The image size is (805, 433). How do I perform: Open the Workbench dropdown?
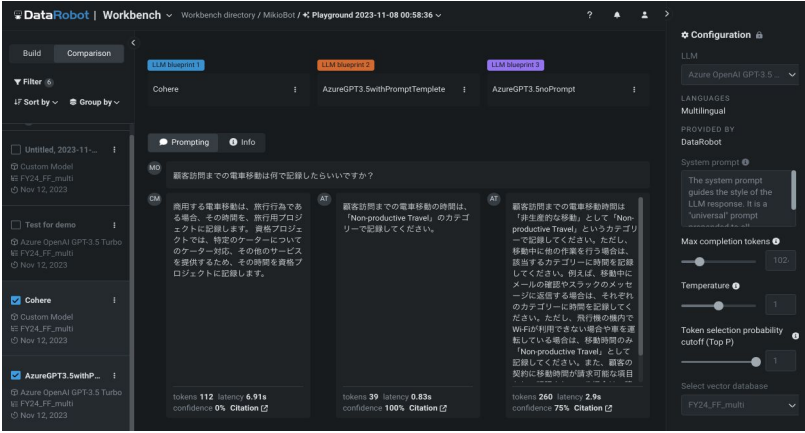pos(137,15)
